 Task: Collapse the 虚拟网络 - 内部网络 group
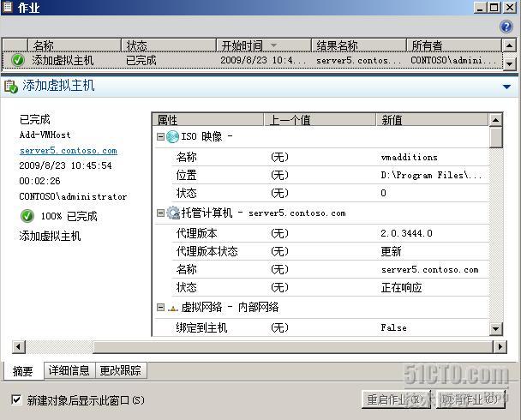coord(160,308)
